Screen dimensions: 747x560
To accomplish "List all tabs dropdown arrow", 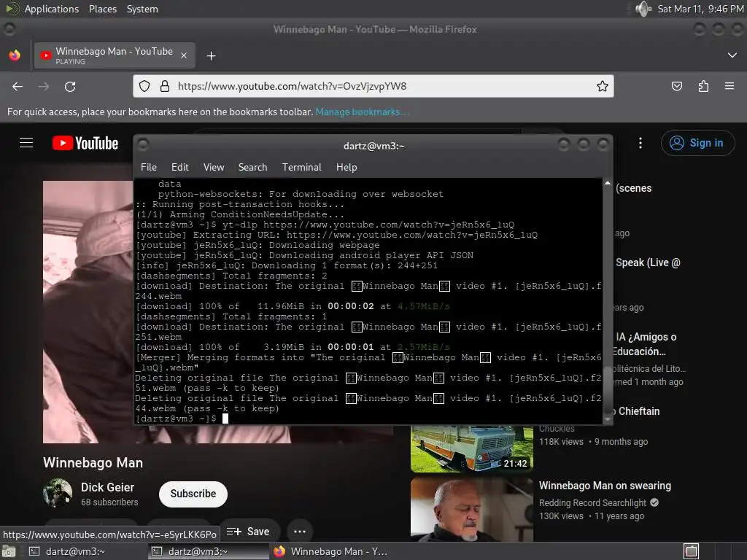I will pyautogui.click(x=732, y=55).
